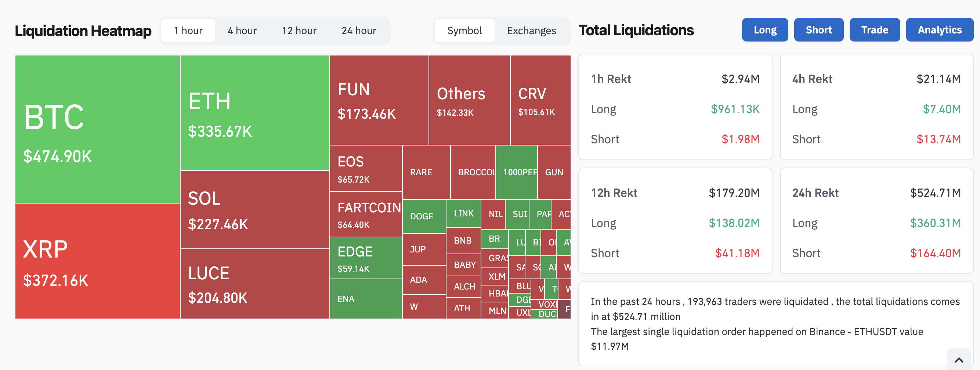Select the ETH heatmap block
Viewport: 980px width, 370px height.
tap(254, 113)
